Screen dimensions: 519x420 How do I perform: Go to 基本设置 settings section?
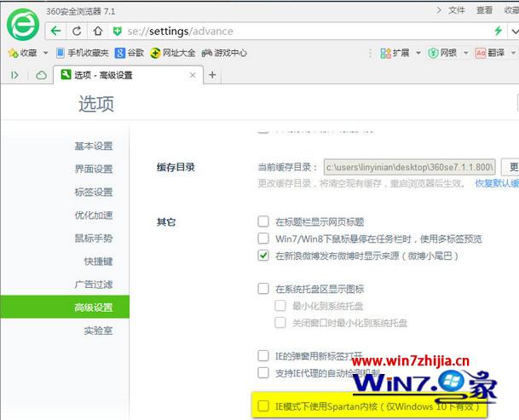coord(94,146)
